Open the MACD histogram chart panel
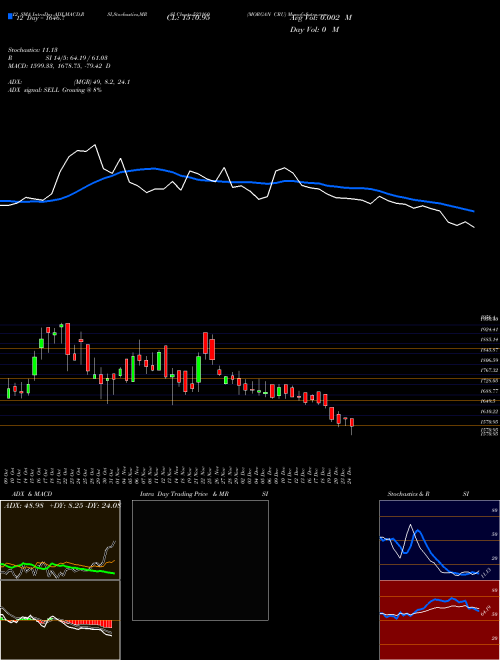The image size is (500, 660). point(60,620)
